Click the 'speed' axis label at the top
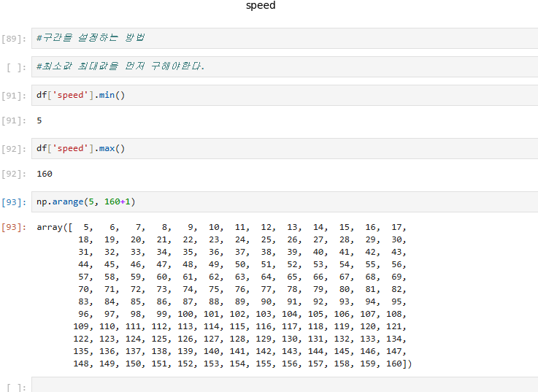Screen dimensions: 538x392 coord(261,5)
